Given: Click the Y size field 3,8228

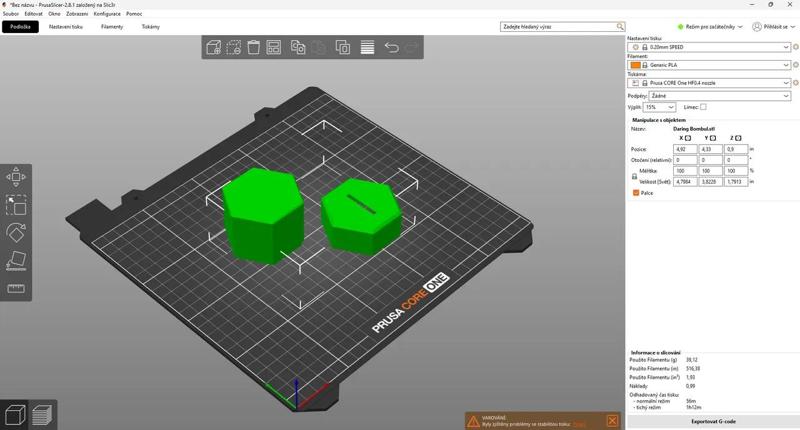Looking at the screenshot, I should click(710, 182).
